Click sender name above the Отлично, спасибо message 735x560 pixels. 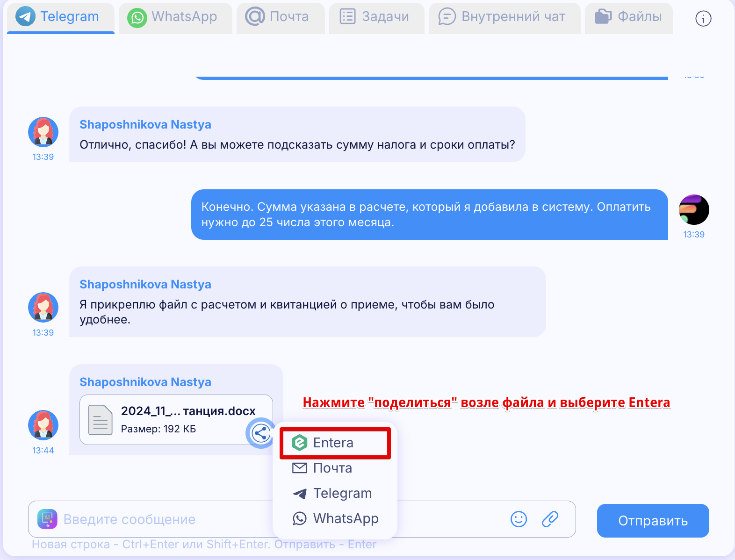(145, 124)
